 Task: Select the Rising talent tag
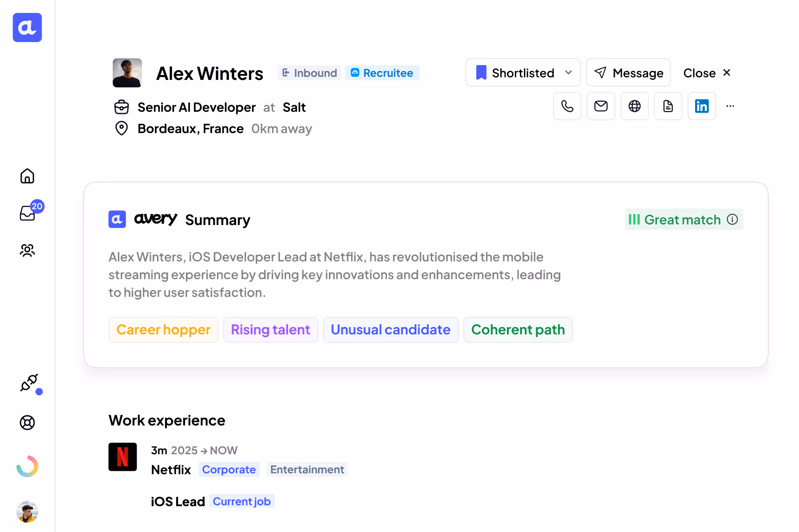[x=271, y=330]
